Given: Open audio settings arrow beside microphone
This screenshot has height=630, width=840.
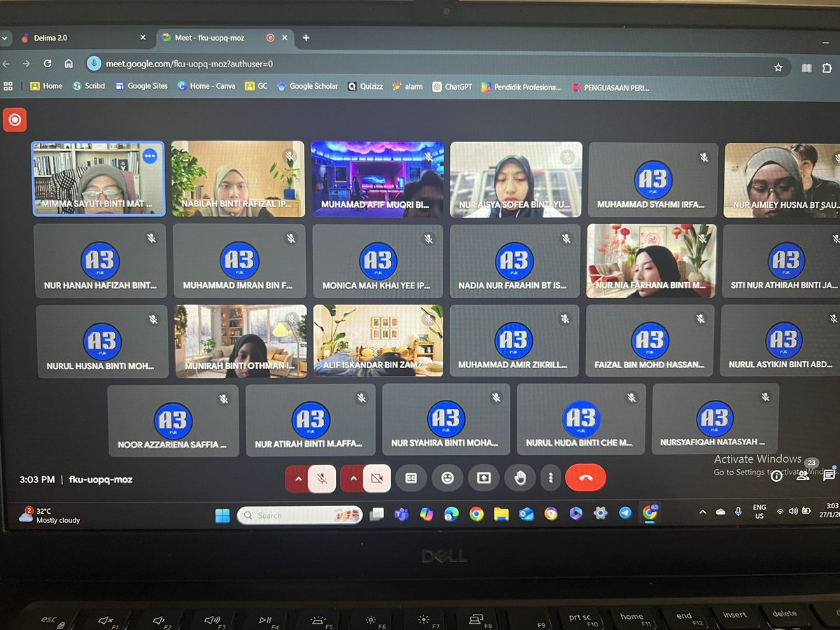Looking at the screenshot, I should [297, 479].
